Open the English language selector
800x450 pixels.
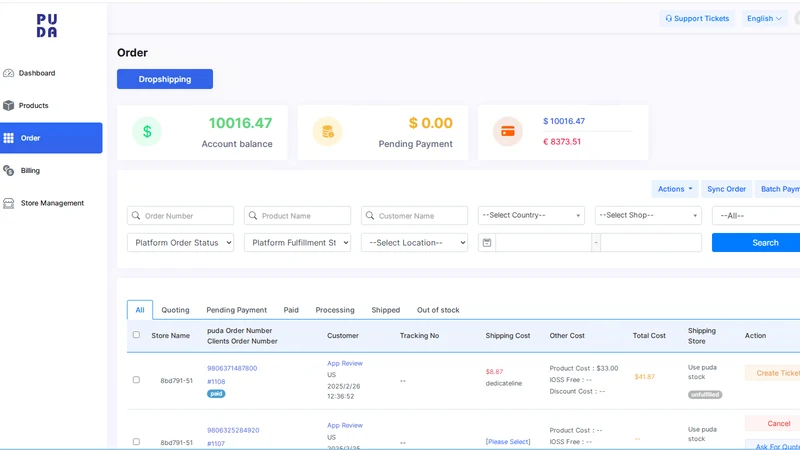[x=764, y=18]
